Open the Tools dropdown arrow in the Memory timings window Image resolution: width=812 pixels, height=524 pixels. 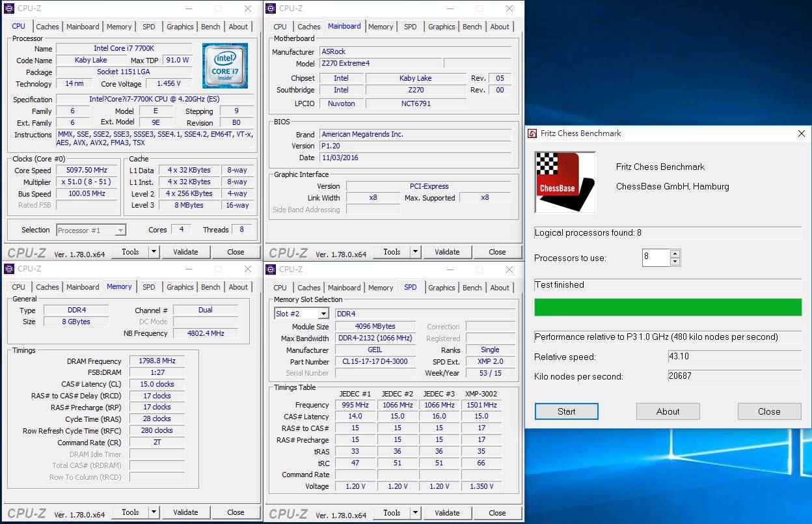coord(154,512)
